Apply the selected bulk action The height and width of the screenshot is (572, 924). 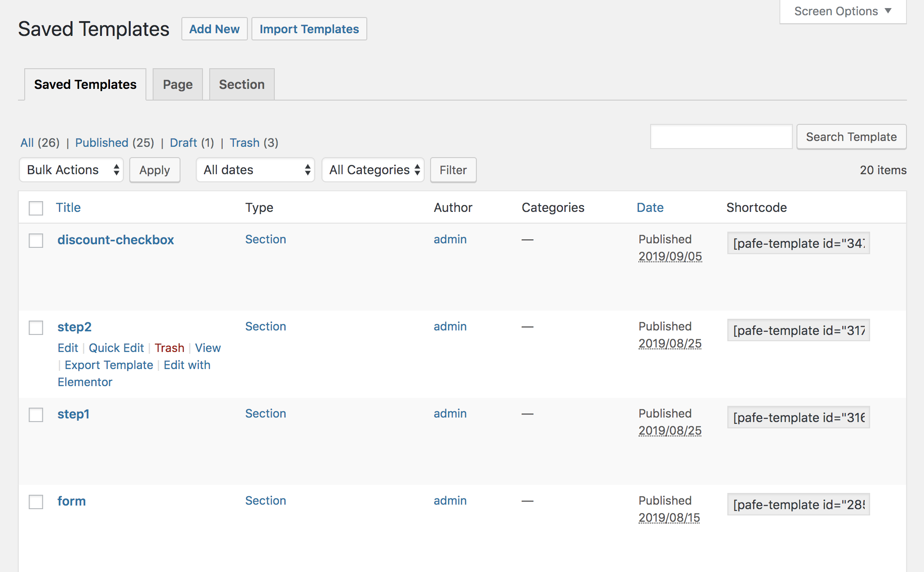[154, 170]
